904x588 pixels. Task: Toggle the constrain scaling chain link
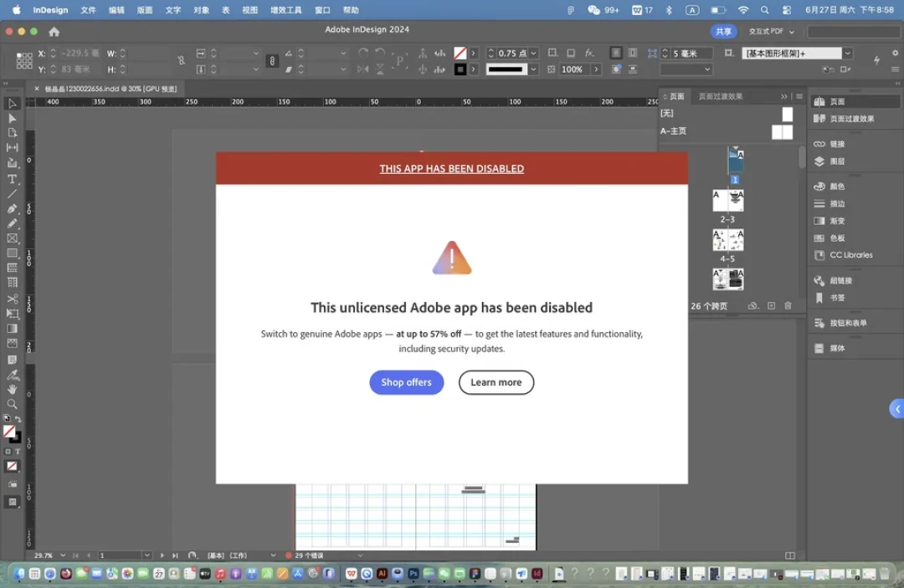tap(272, 61)
